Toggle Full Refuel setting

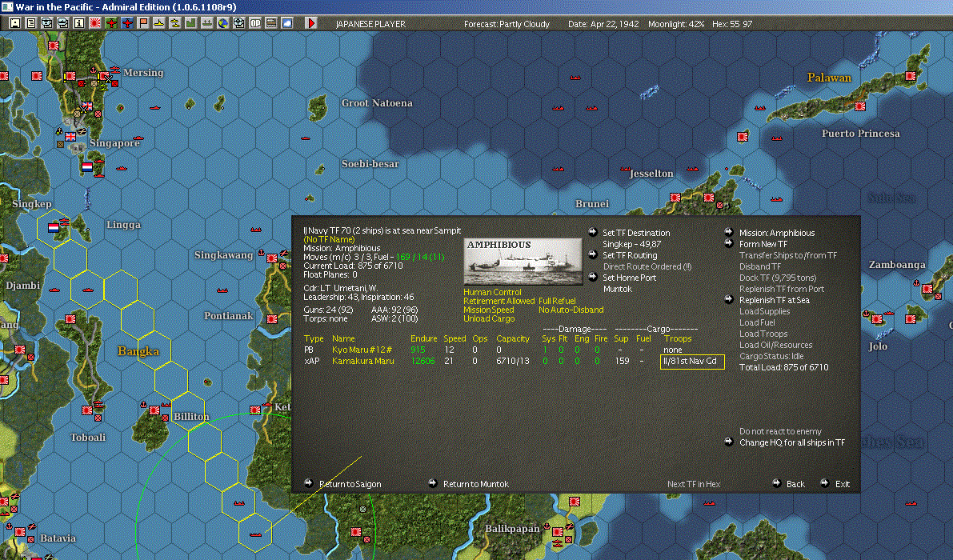coord(557,301)
